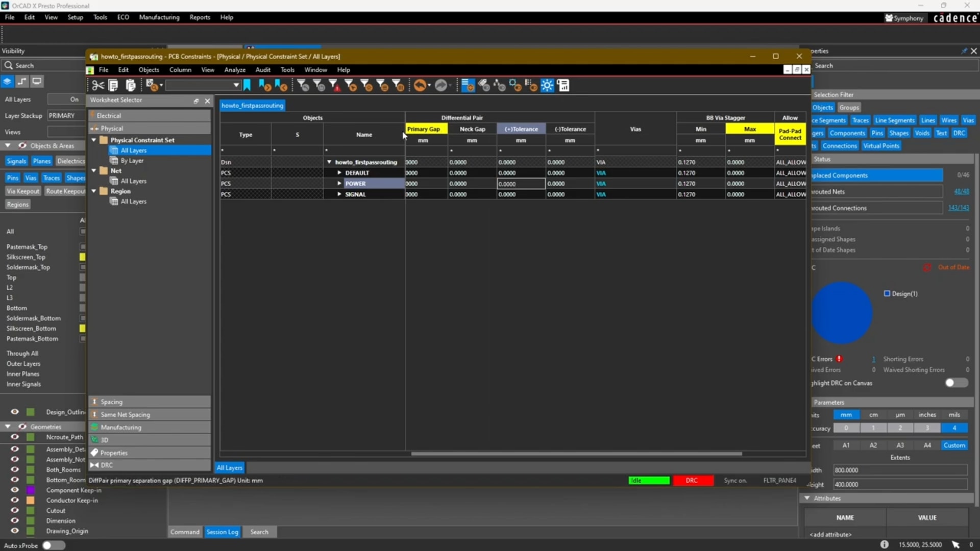Click the orange Undo arrow

click(x=420, y=85)
